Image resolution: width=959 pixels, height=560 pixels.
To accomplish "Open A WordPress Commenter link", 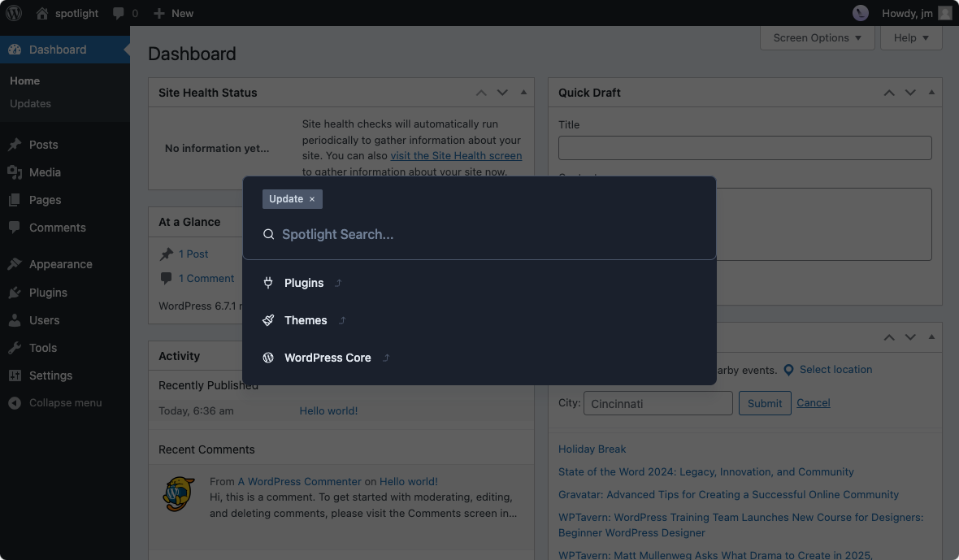I will coord(300,482).
